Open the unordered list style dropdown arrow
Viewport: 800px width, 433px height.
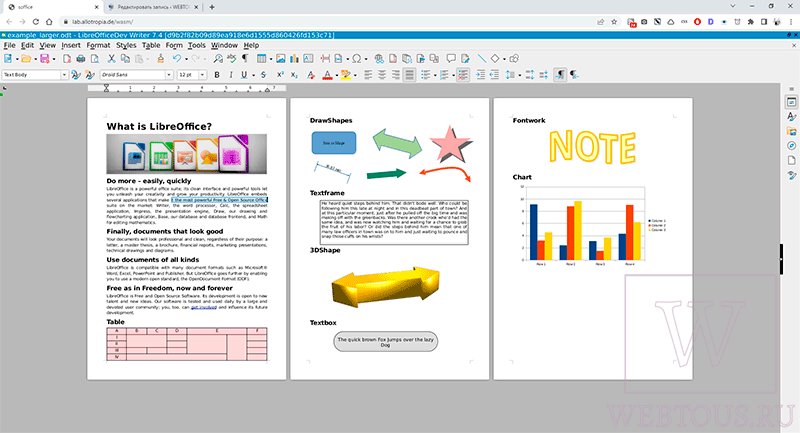pos(435,75)
